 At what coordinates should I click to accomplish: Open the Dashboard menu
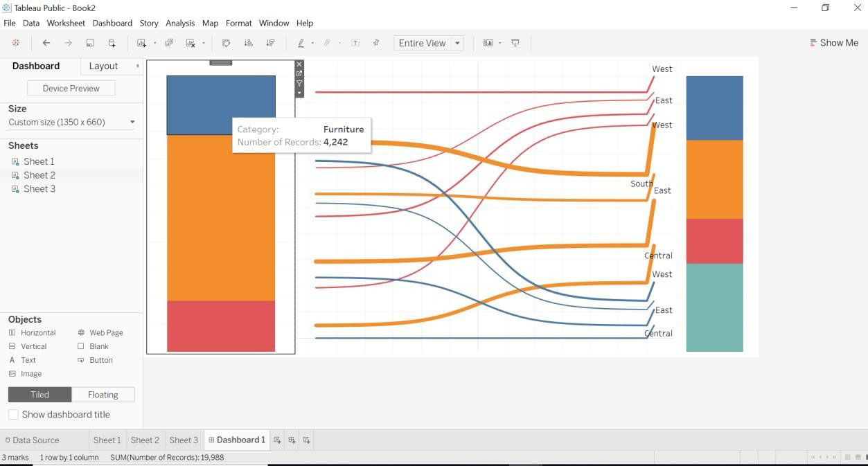(112, 23)
